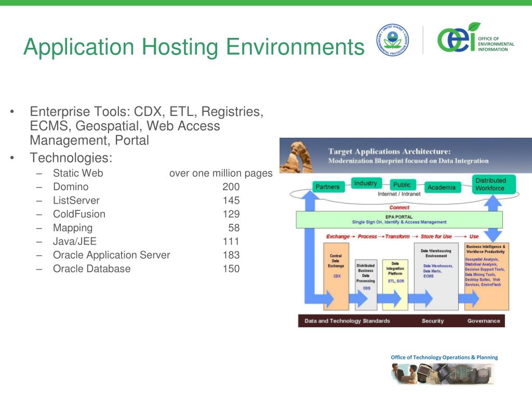Click the Oracle Application Server count '183'
532x399 pixels.
[x=231, y=255]
